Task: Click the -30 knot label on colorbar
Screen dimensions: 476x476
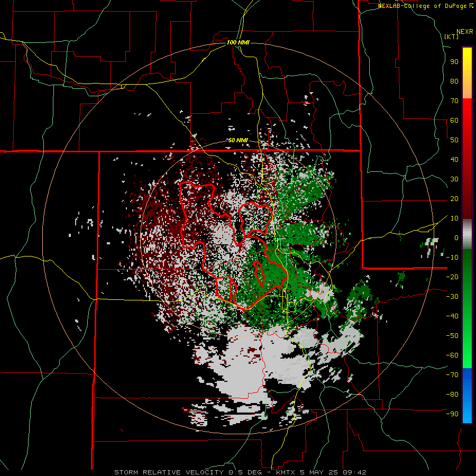Action: pyautogui.click(x=452, y=297)
